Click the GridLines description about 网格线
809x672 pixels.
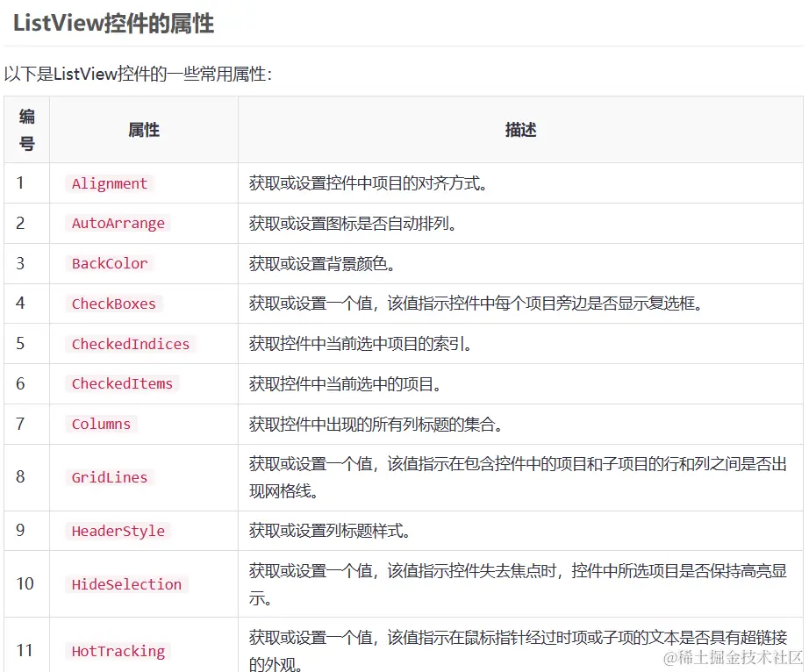518,477
